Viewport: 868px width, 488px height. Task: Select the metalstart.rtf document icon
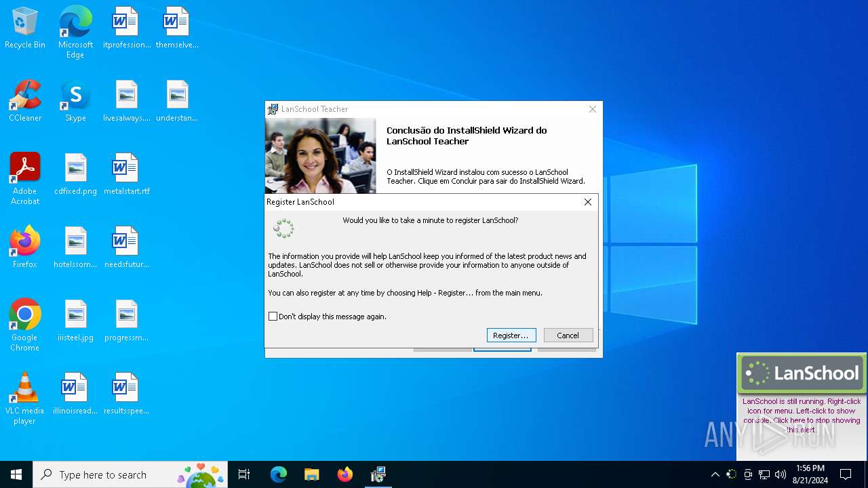(126, 175)
